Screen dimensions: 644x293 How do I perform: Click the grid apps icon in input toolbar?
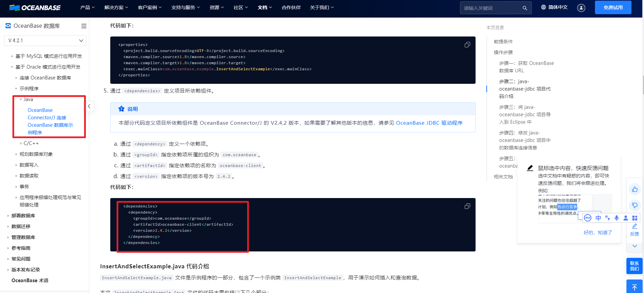click(635, 218)
